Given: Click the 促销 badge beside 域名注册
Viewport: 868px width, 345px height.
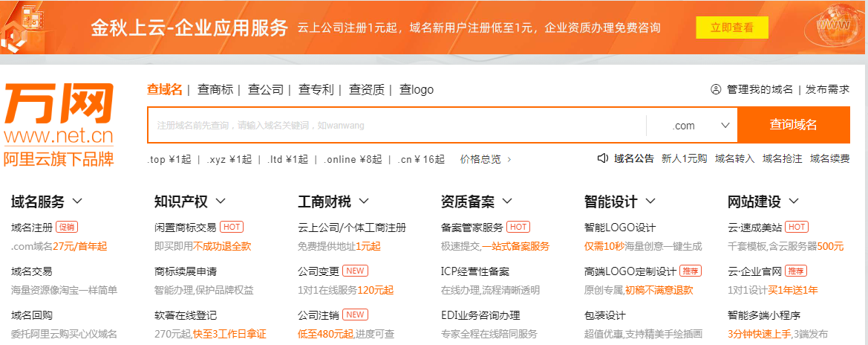Looking at the screenshot, I should pos(67,227).
